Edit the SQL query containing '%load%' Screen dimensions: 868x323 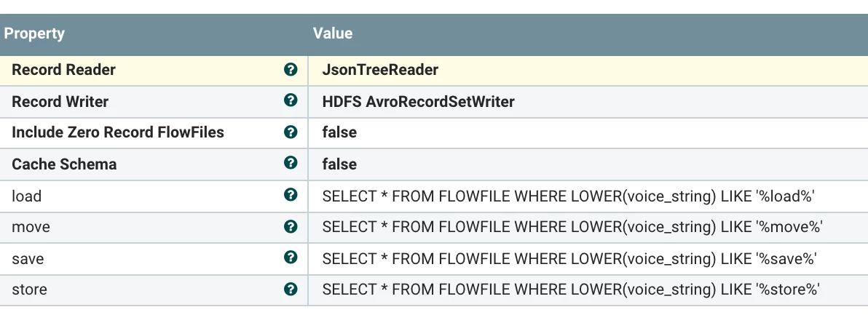tap(569, 196)
